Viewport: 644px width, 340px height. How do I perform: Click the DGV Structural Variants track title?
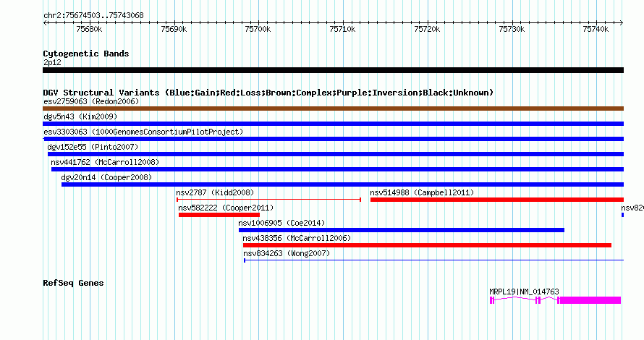pyautogui.click(x=268, y=93)
